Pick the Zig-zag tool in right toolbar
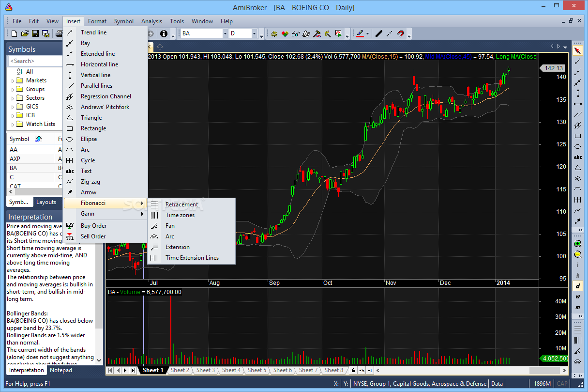The width and height of the screenshot is (588, 392). click(x=578, y=210)
